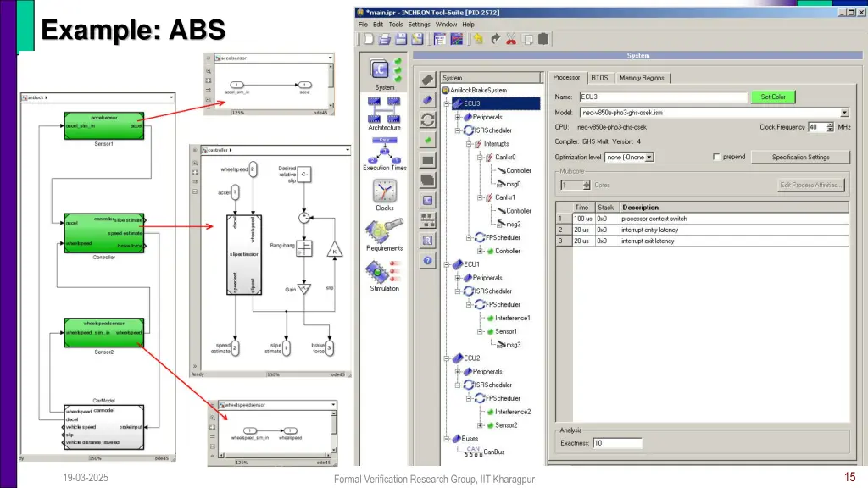Screen dimensions: 868x488
Task: Open the System view in the sidebar
Action: (384, 75)
